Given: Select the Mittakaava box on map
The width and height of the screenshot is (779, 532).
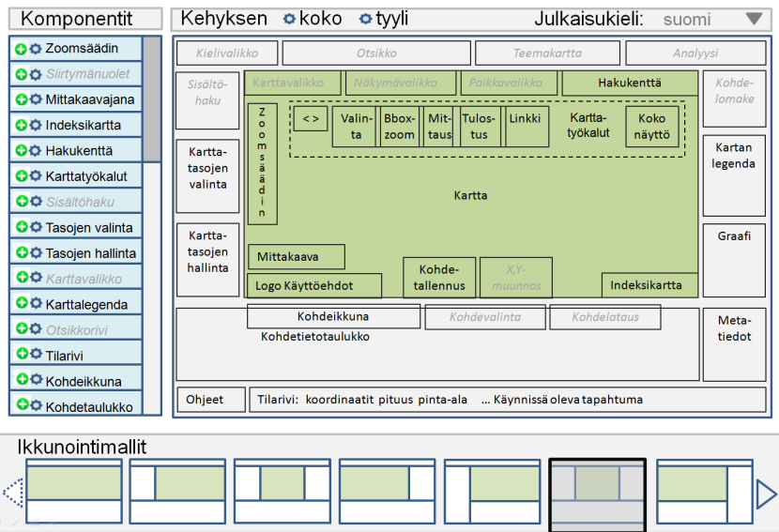Looking at the screenshot, I should pos(296,256).
